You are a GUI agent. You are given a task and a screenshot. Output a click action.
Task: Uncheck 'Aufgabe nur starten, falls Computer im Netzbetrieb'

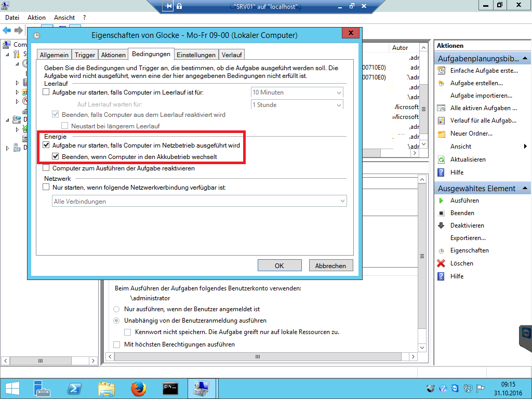coord(46,146)
